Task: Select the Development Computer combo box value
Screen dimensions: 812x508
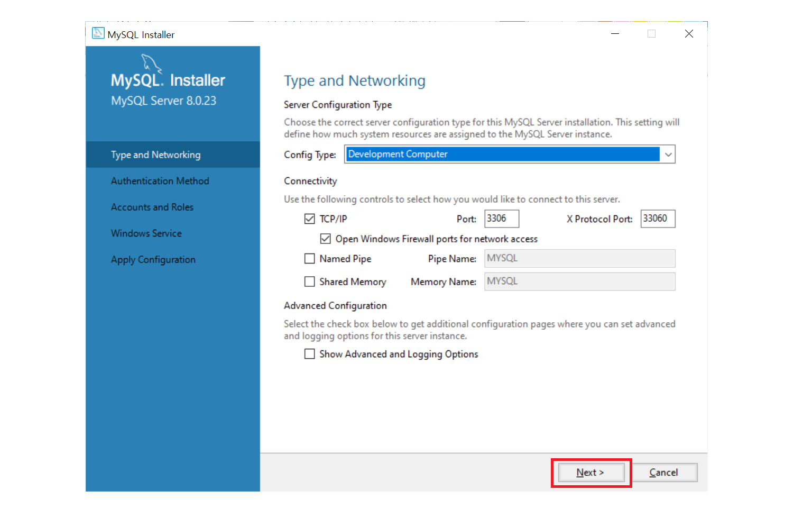Action: click(x=502, y=154)
